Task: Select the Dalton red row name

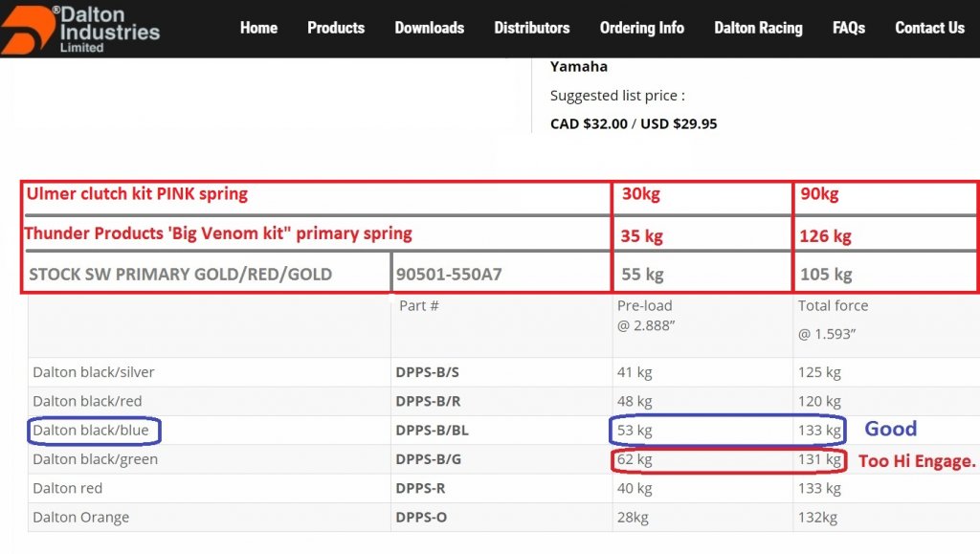Action: pyautogui.click(x=68, y=488)
